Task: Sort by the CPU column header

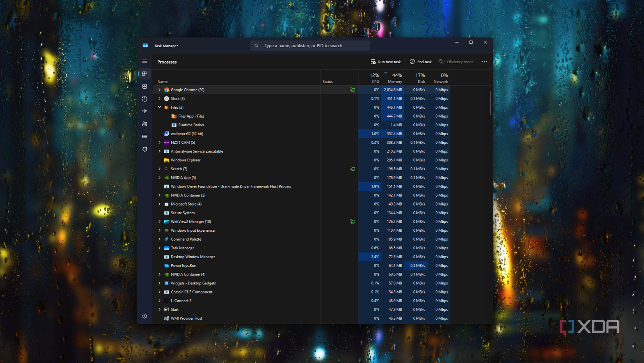Action: (x=370, y=78)
